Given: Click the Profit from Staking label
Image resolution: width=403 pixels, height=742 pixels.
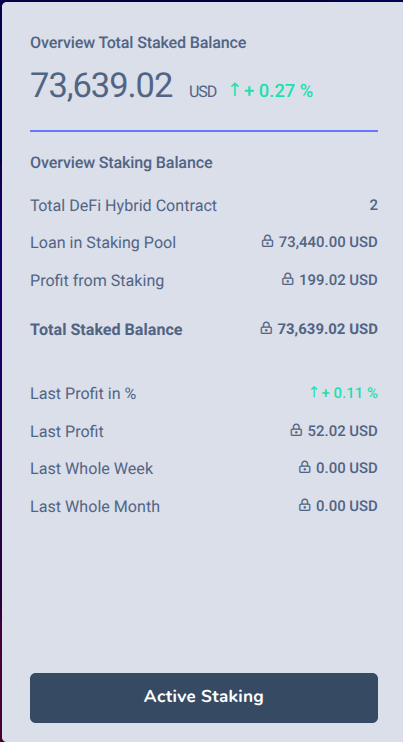Looking at the screenshot, I should pos(97,281).
